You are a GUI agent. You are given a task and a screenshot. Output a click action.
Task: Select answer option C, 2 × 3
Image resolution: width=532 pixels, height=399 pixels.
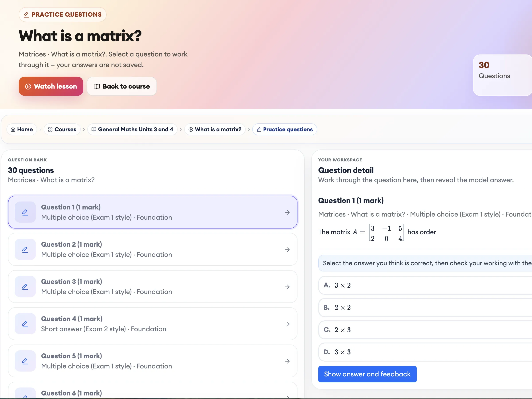click(425, 330)
